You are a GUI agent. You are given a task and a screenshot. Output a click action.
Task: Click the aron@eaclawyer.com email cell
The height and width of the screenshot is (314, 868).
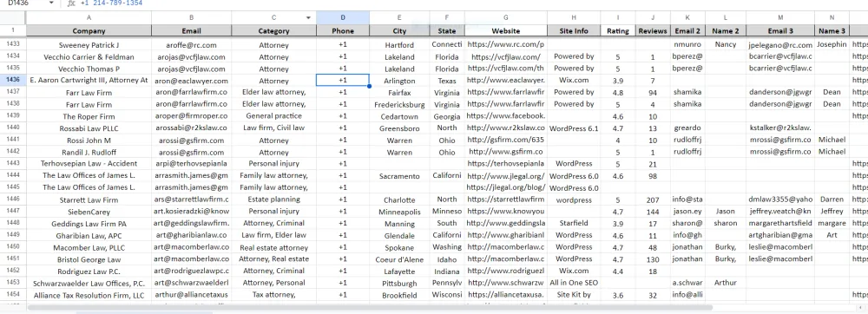pos(191,80)
